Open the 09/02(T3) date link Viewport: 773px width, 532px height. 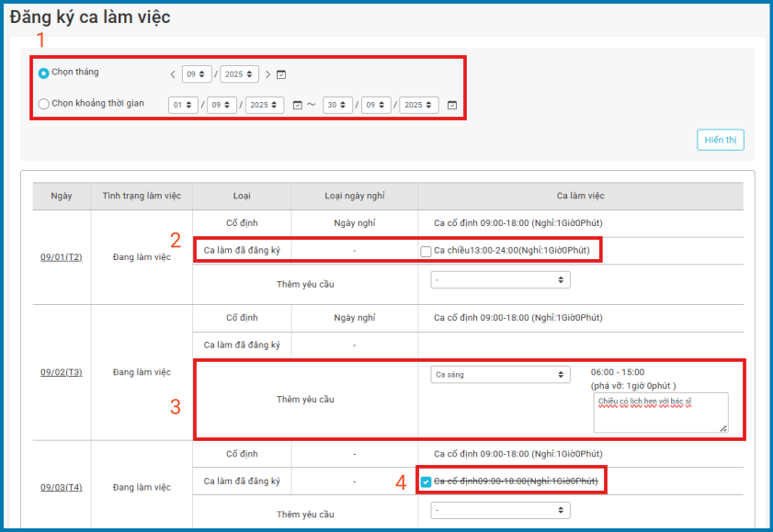click(61, 372)
